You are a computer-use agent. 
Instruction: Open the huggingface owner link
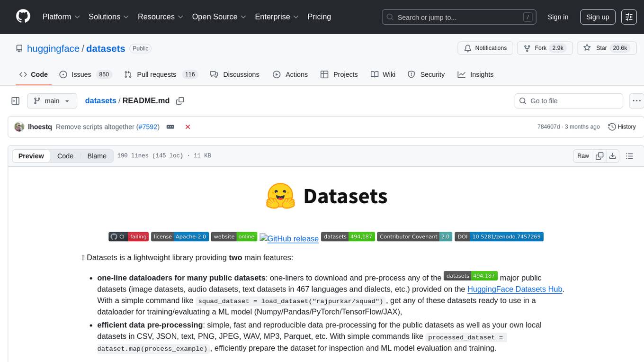[53, 48]
